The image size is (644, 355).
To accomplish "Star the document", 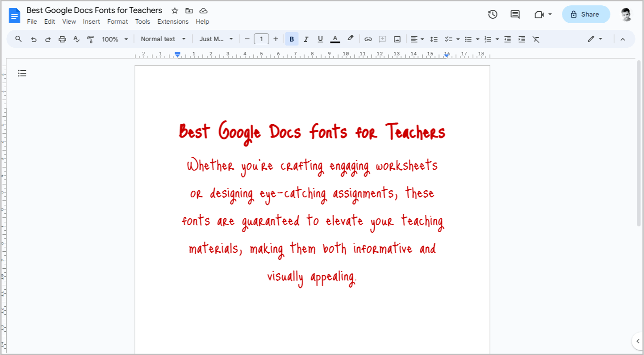I will (175, 11).
